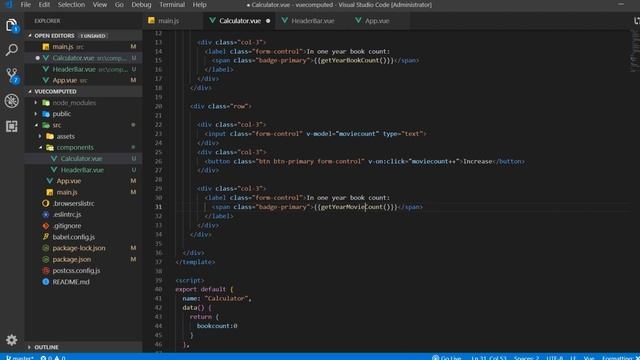Open the Search view in activity bar
This screenshot has height=360, width=640.
(x=12, y=50)
